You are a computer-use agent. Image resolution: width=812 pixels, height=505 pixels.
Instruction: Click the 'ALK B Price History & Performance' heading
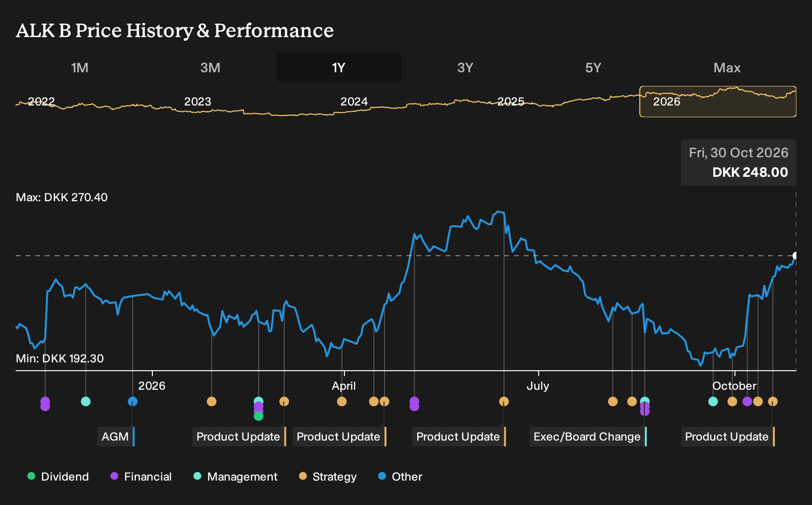pyautogui.click(x=175, y=30)
